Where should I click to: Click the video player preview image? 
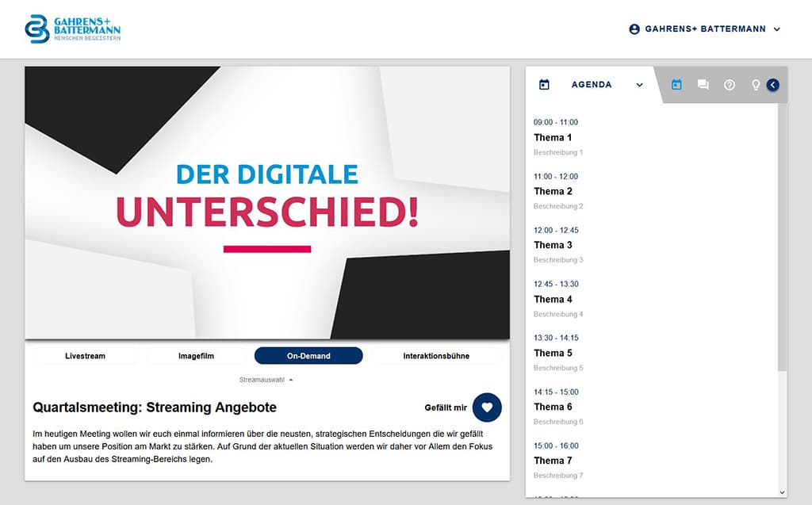point(267,203)
